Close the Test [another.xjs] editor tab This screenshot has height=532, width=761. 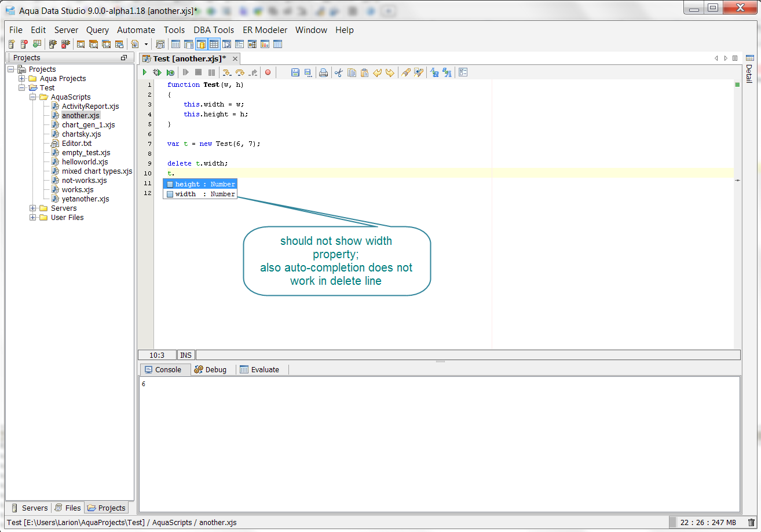pos(235,58)
